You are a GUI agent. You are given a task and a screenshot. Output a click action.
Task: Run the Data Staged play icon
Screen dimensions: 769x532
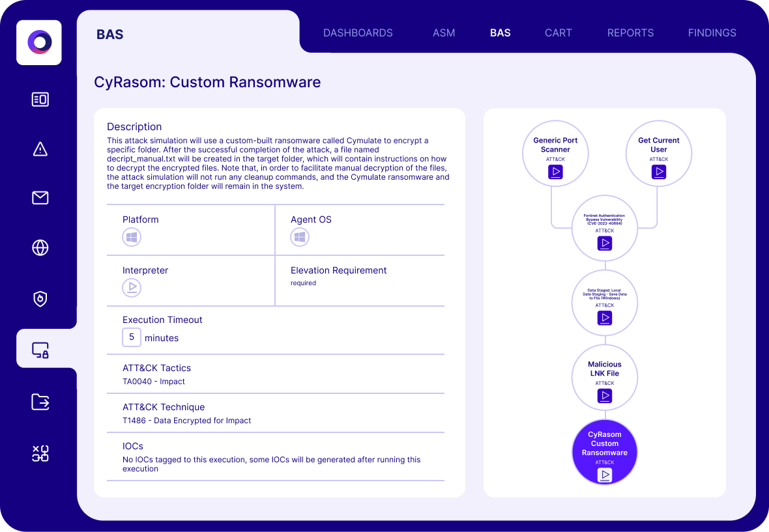coord(605,318)
